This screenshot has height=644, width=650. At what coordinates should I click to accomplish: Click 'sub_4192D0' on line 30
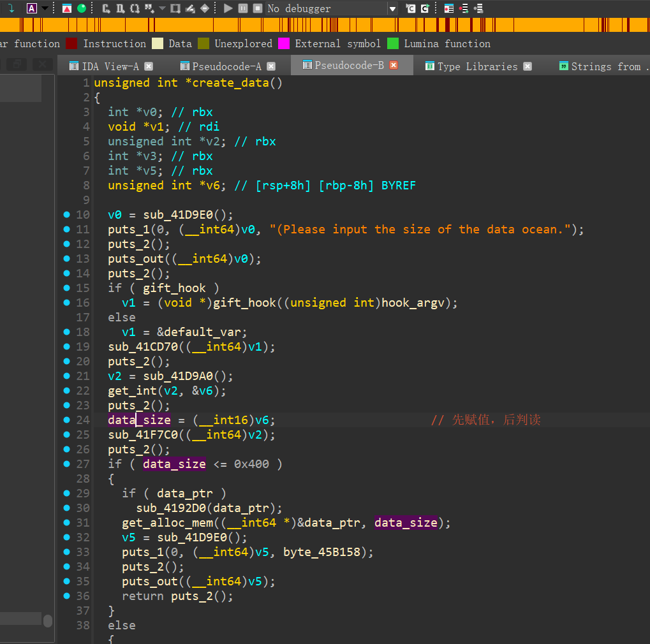coord(171,508)
